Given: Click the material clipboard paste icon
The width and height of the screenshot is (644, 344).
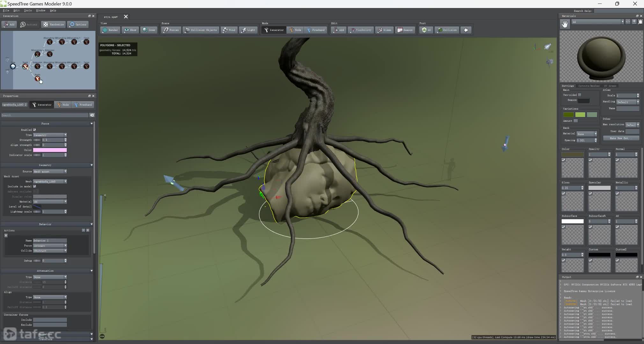Looking at the screenshot, I should tap(640, 22).
